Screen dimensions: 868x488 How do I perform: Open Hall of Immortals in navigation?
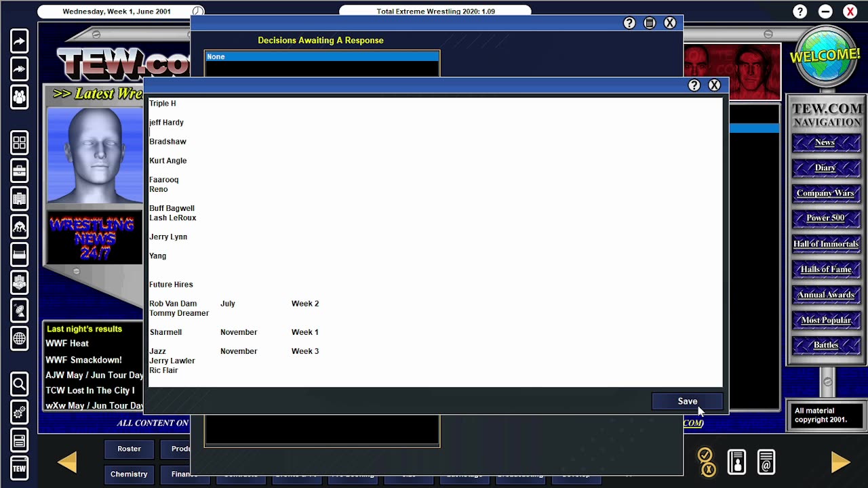click(x=825, y=244)
